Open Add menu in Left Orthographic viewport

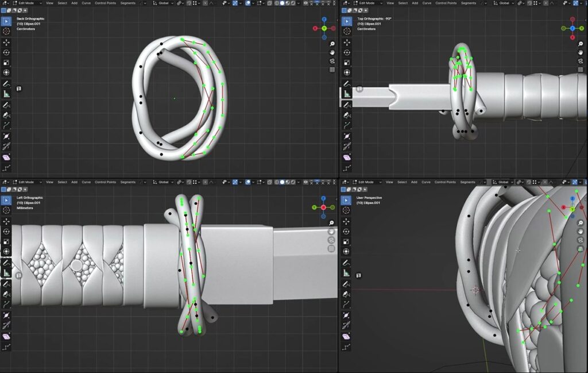(x=74, y=182)
